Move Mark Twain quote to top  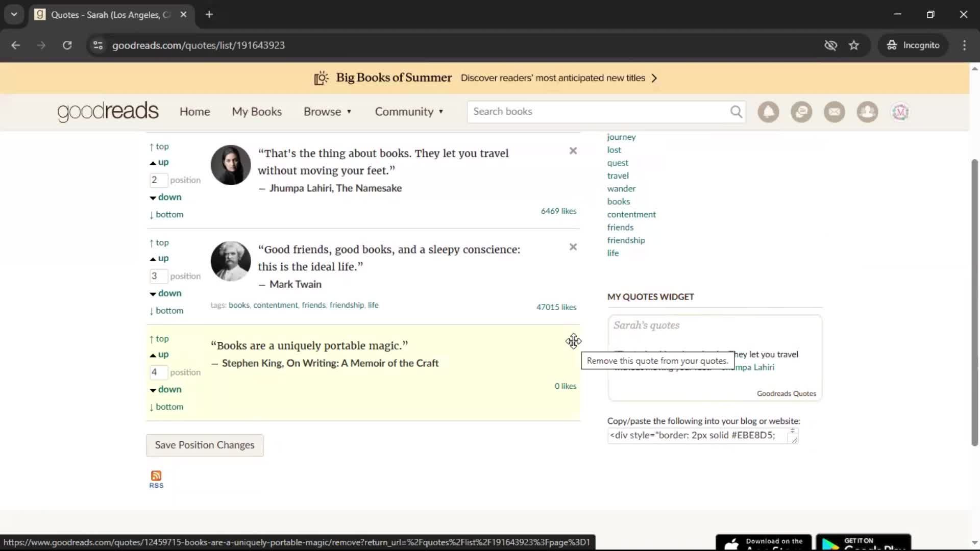coord(159,243)
